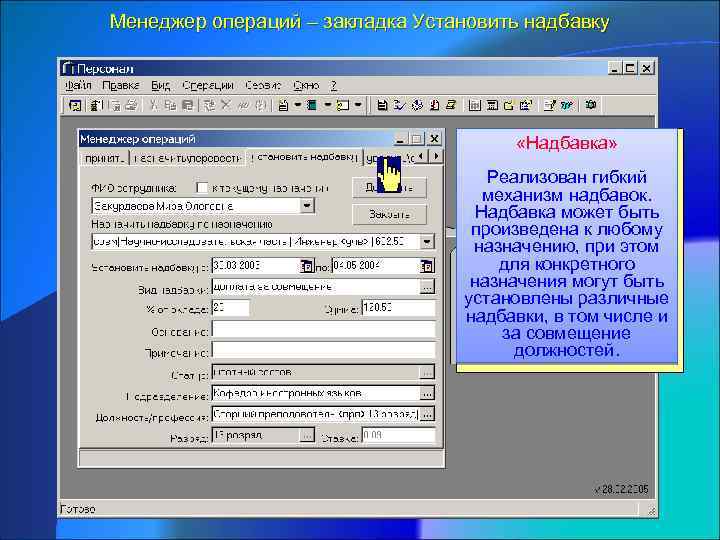
Task: Maximize the Персонал application window
Action: pyautogui.click(x=630, y=68)
